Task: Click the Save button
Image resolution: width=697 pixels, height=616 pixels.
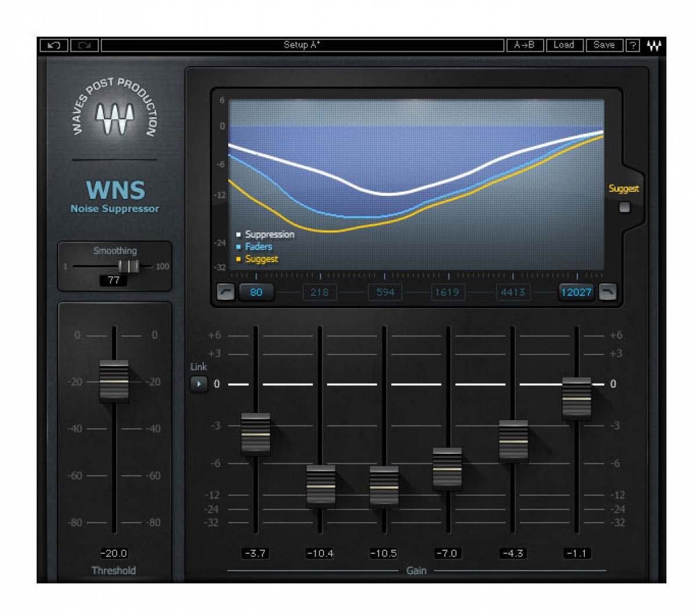Action: coord(604,45)
